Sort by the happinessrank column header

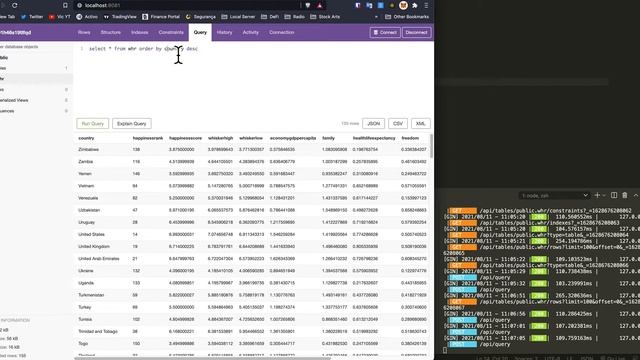(148, 138)
